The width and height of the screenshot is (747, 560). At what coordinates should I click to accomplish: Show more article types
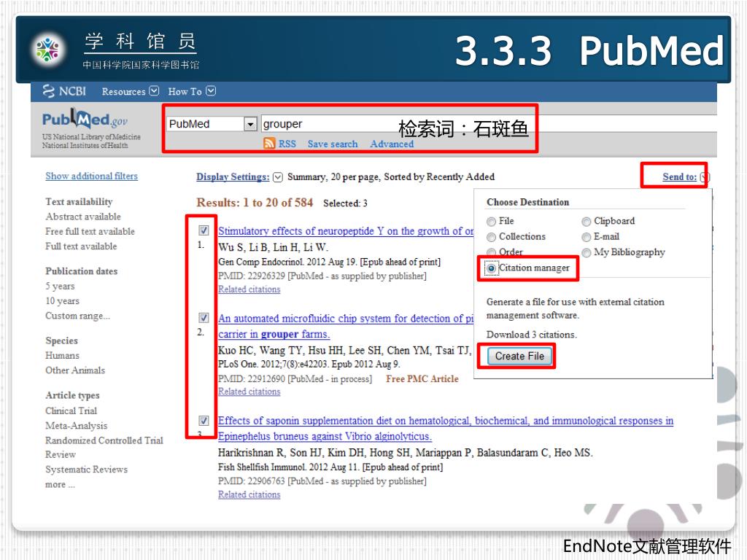[x=60, y=484]
